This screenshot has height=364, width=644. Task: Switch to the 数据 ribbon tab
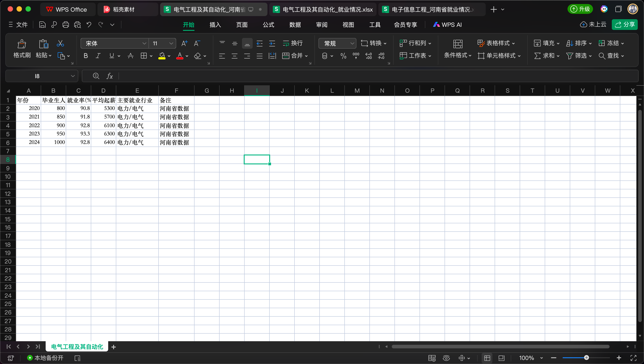coord(295,25)
